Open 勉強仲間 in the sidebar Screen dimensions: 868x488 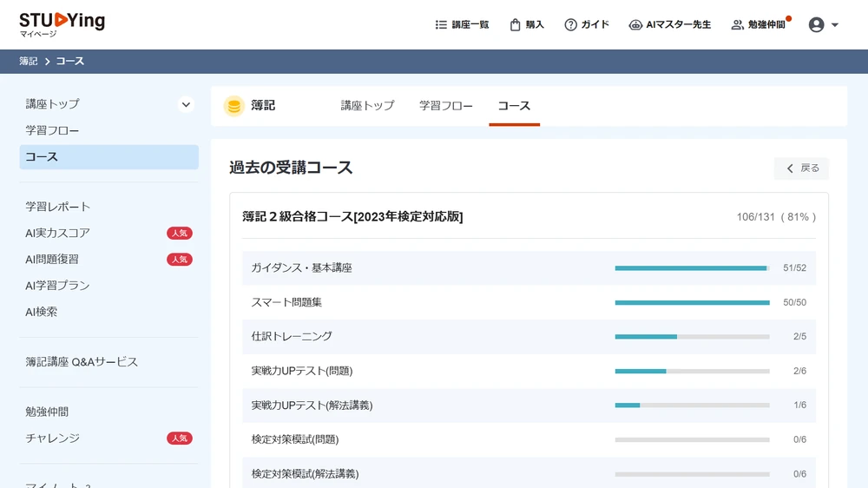[x=47, y=412]
